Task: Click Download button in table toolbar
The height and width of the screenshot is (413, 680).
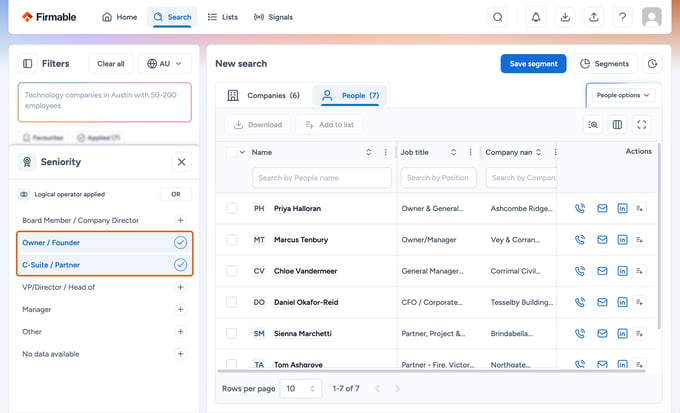Action: tap(258, 125)
